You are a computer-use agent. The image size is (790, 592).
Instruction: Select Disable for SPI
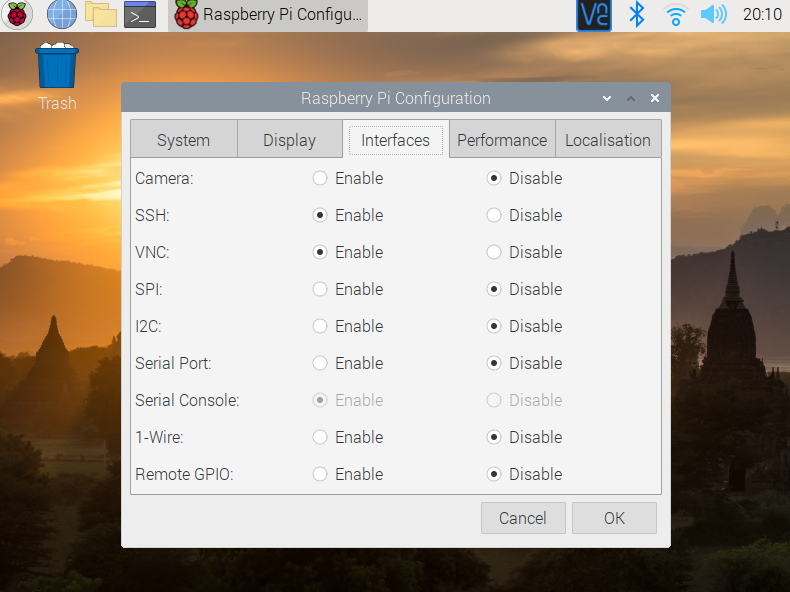click(x=524, y=289)
